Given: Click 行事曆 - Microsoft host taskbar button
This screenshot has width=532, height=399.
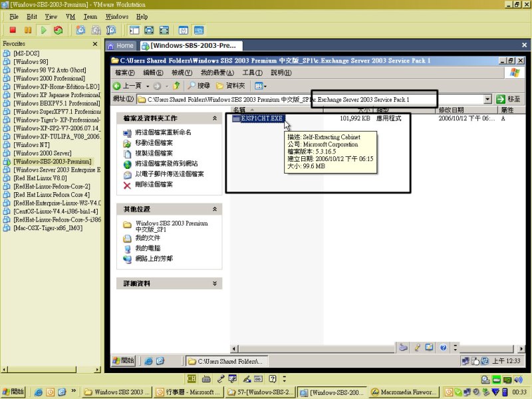Looking at the screenshot, I should (188, 392).
